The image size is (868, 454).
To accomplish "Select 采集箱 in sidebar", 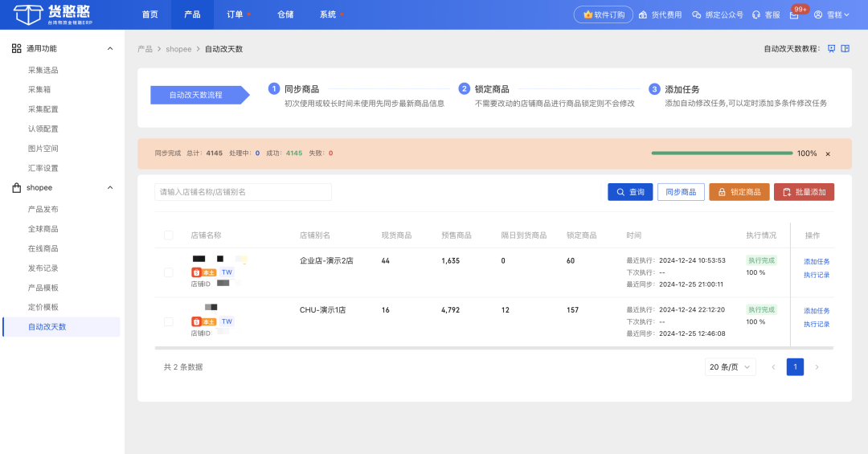I will [39, 90].
